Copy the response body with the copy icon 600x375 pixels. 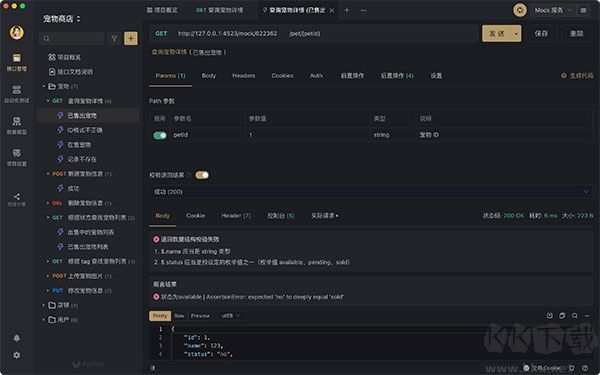[x=562, y=316]
